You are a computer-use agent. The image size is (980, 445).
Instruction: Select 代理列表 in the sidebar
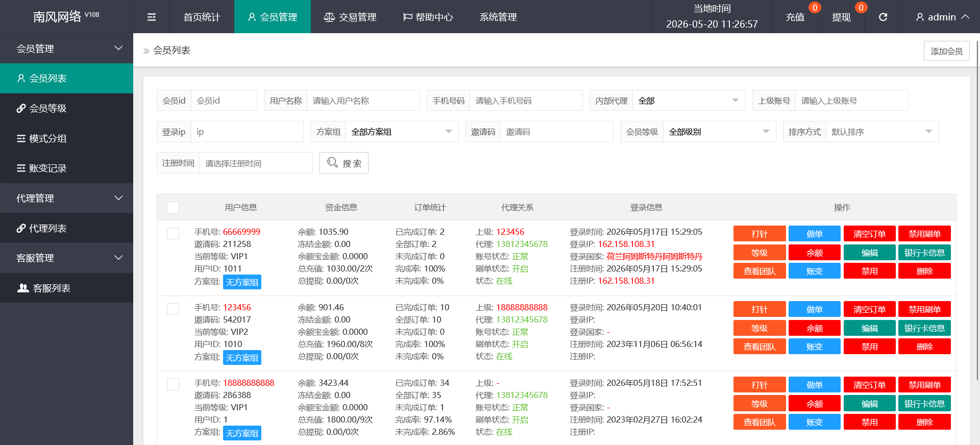(66, 228)
